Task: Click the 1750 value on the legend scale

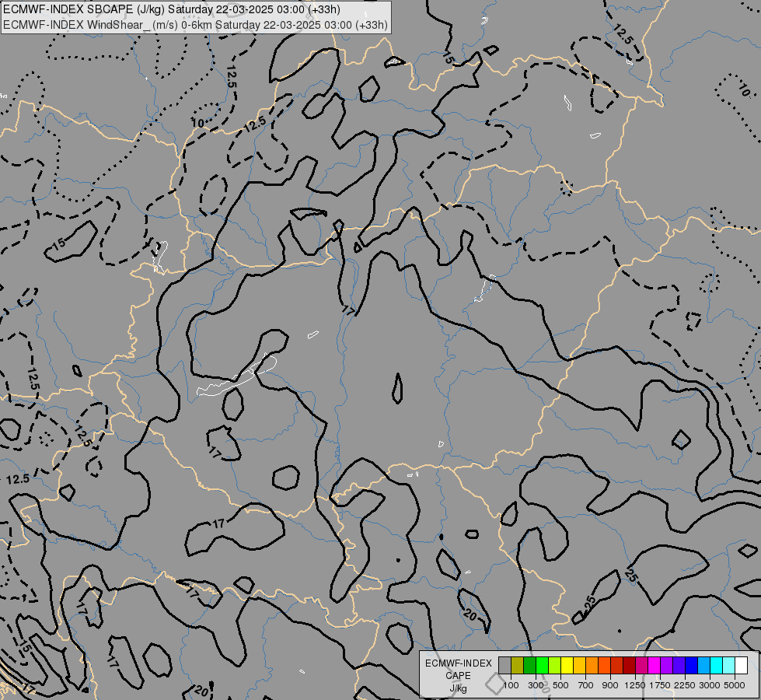Action: coord(660,685)
